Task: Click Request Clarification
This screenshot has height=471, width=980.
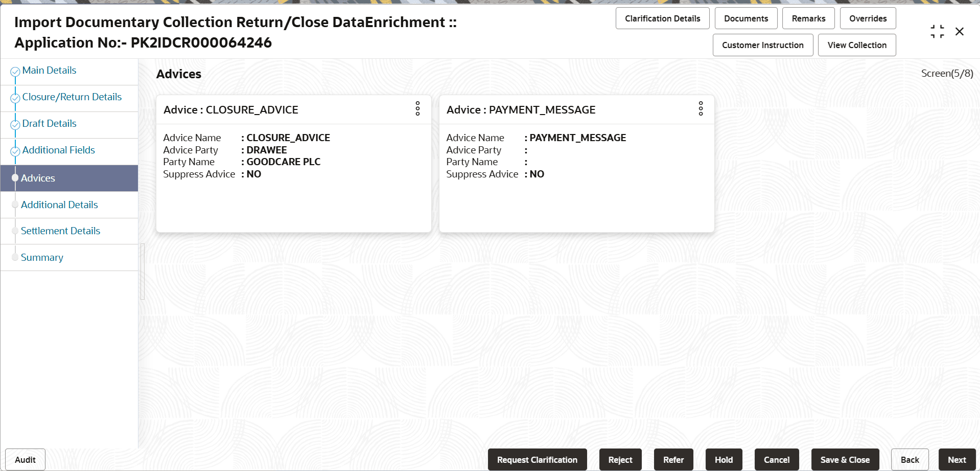Action: [537, 460]
